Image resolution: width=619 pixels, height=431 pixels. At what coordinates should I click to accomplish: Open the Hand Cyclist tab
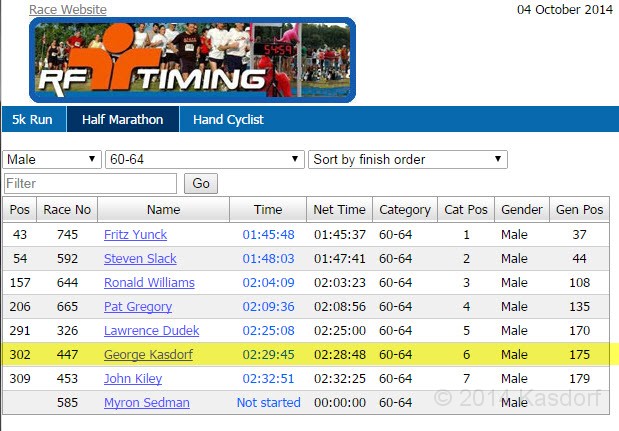pyautogui.click(x=228, y=120)
